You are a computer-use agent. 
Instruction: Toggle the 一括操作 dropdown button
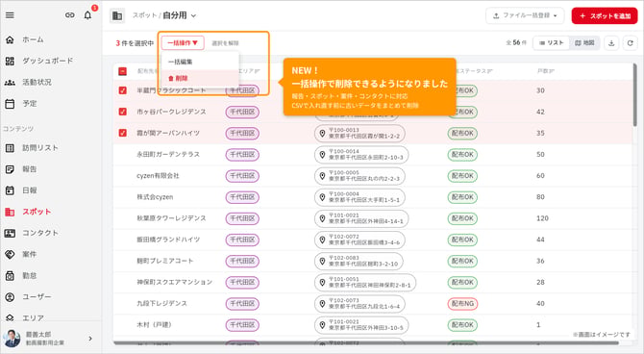[x=183, y=42]
